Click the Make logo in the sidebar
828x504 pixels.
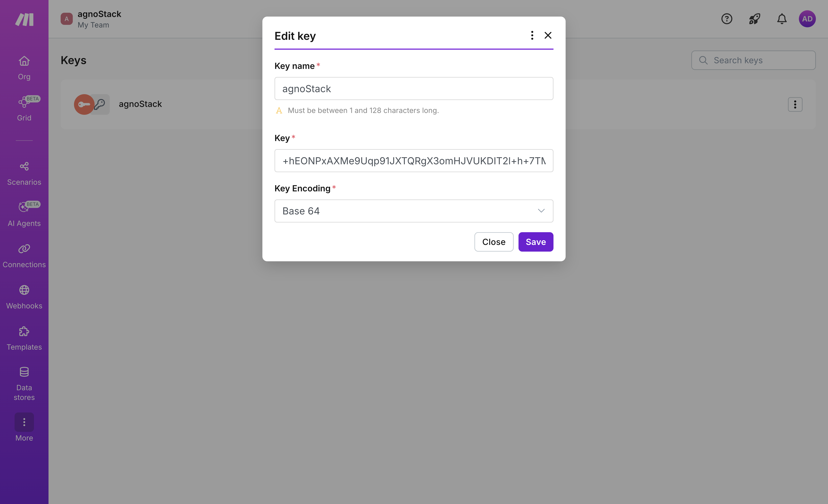point(24,19)
